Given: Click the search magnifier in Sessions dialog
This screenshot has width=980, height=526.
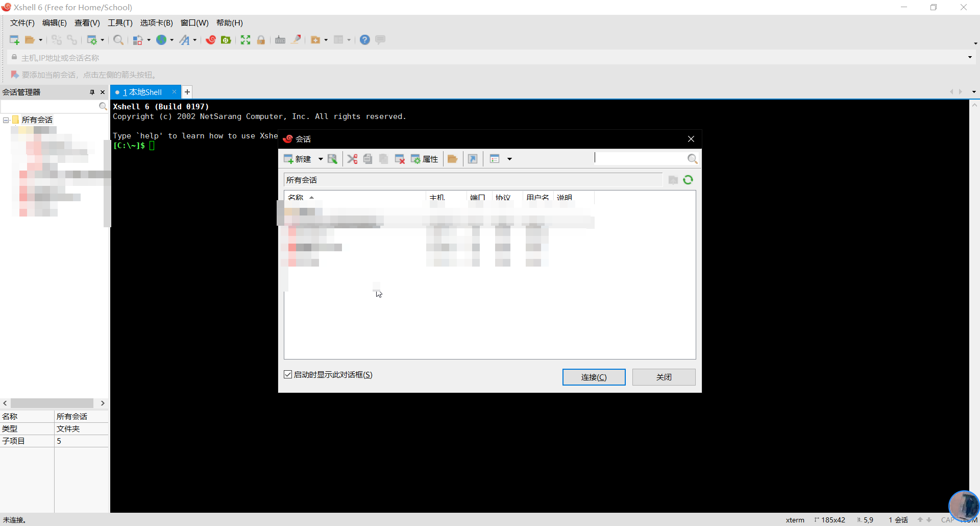Looking at the screenshot, I should tap(692, 159).
